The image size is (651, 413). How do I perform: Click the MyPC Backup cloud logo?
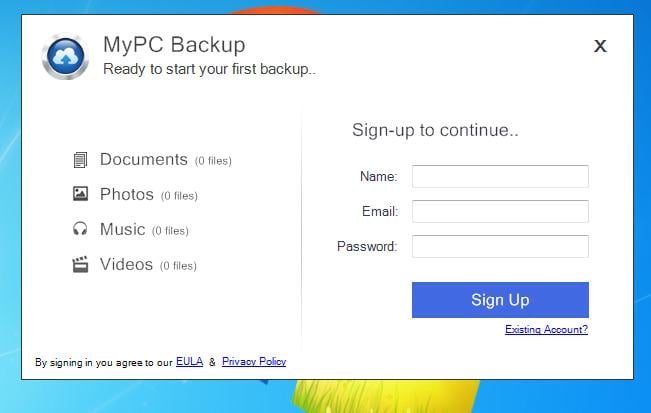tap(66, 55)
